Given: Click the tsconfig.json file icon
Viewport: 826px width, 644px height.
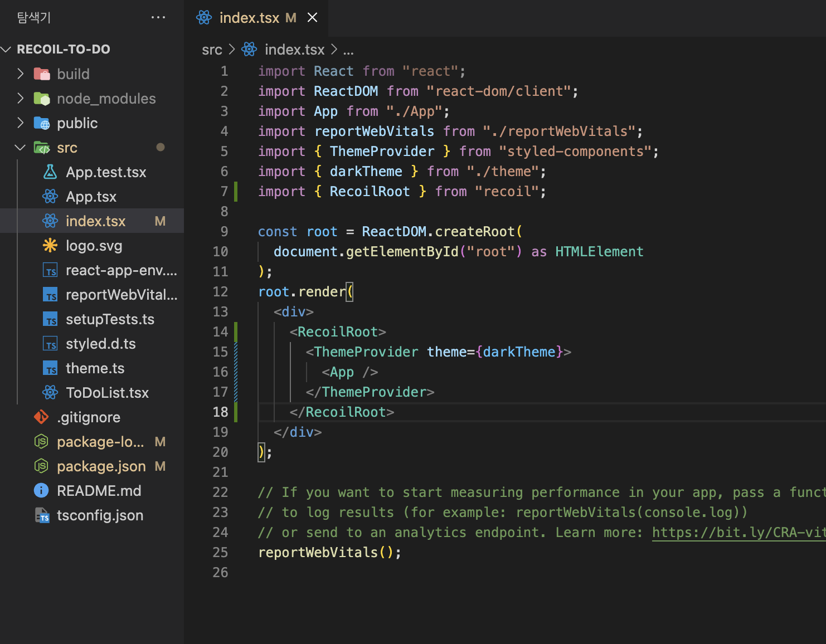Looking at the screenshot, I should 41,515.
